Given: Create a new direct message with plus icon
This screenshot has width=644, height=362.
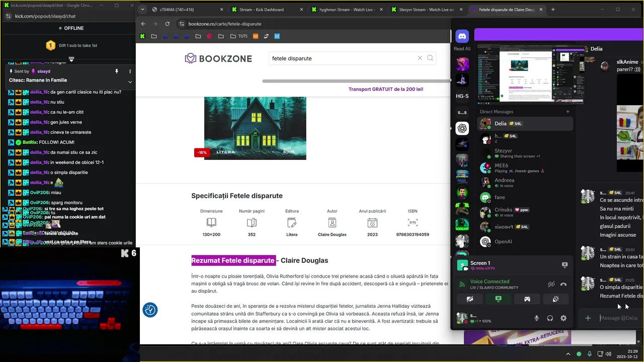Looking at the screenshot, I should pos(568,112).
